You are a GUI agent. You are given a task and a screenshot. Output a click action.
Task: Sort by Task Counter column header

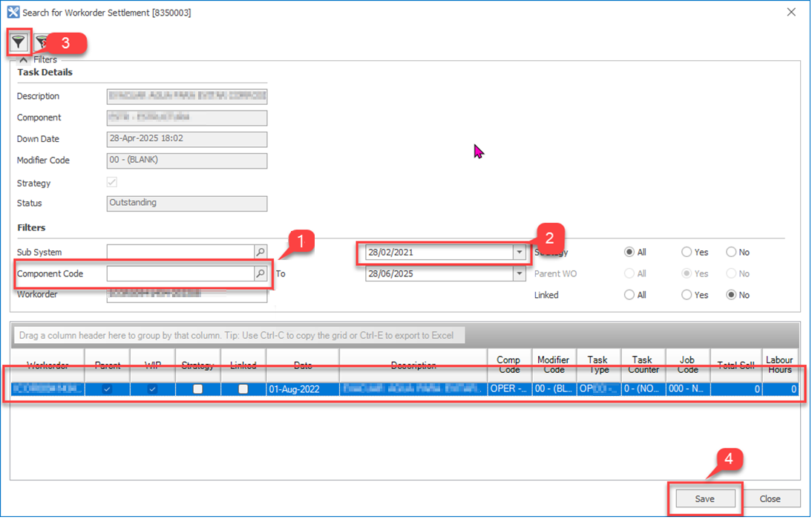643,365
